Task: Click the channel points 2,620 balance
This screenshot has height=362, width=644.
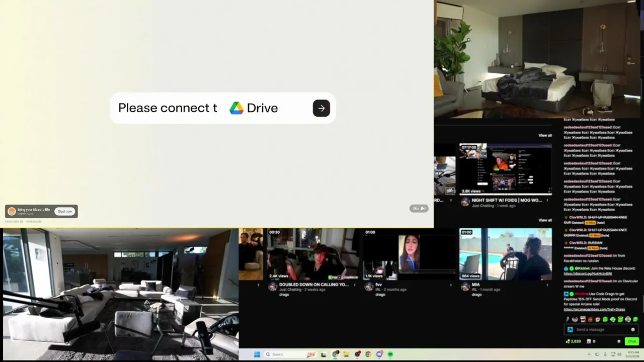Action: [573, 341]
